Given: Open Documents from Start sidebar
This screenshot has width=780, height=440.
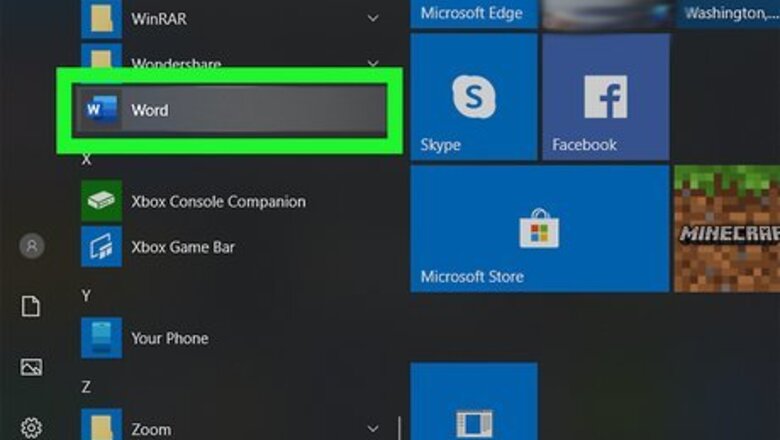Looking at the screenshot, I should (x=30, y=306).
